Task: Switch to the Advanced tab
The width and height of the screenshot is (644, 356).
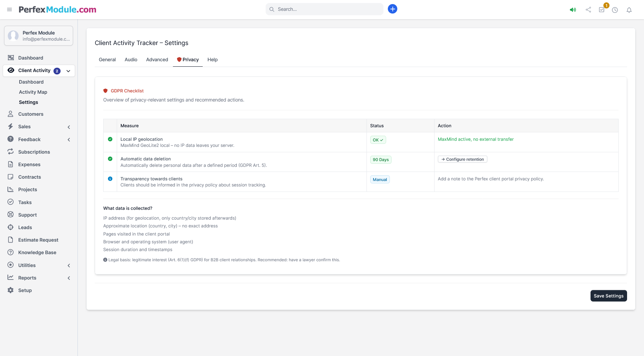Action: tap(157, 60)
